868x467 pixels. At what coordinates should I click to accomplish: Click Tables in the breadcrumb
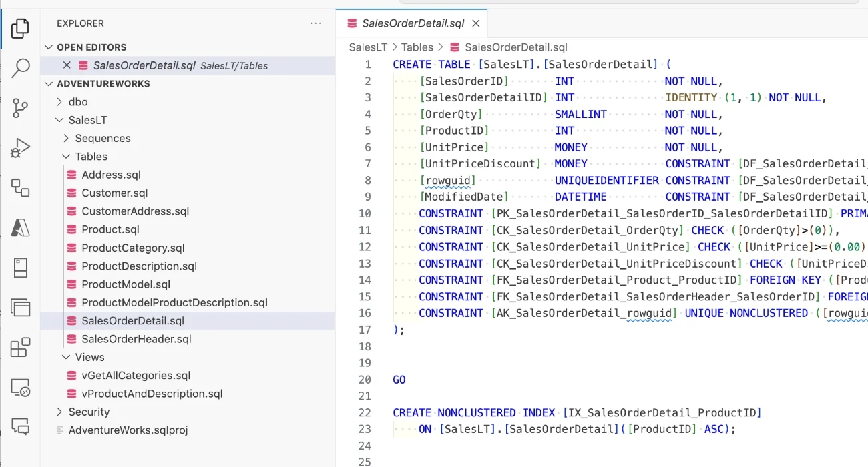click(417, 47)
